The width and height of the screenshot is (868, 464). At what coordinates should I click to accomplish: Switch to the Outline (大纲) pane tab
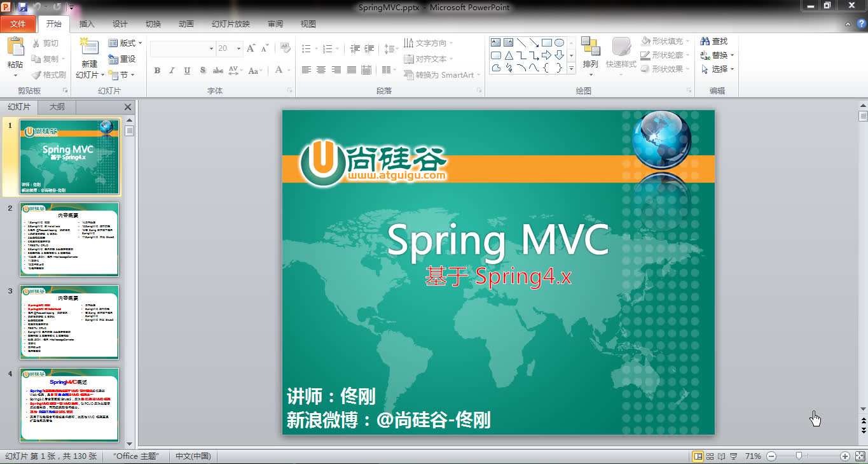pyautogui.click(x=57, y=107)
